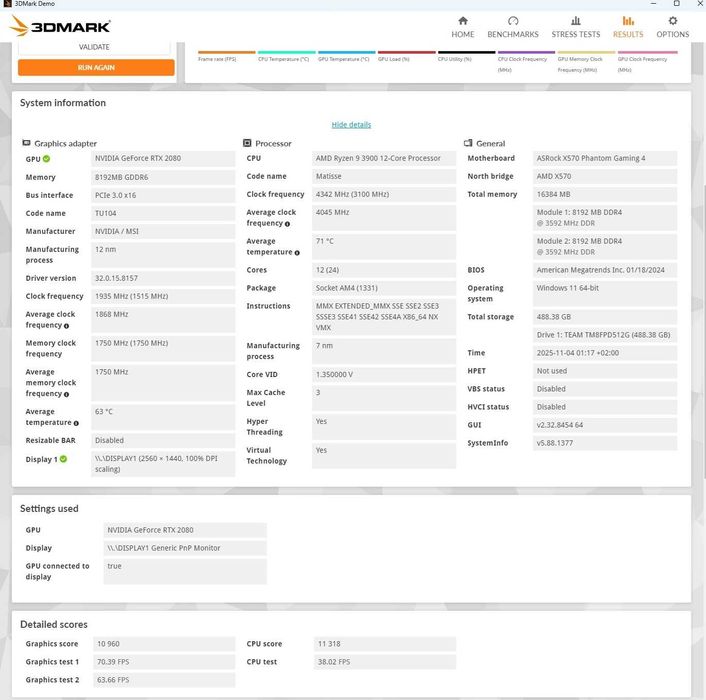
Task: Click the CPU test 38.02 FPS value
Action: coord(385,662)
